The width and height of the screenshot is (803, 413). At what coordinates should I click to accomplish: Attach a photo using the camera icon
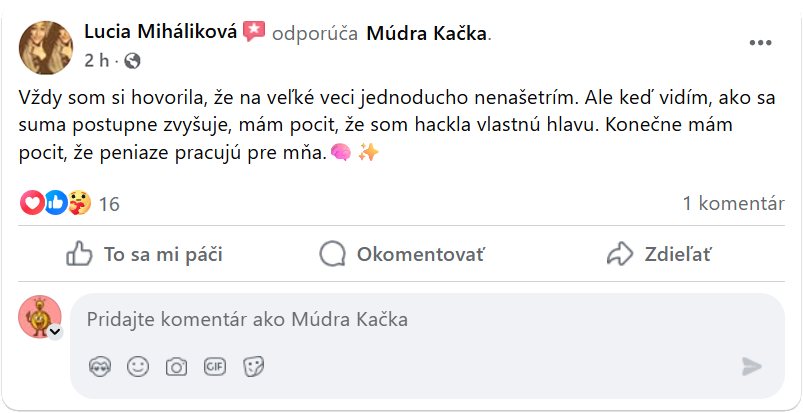(x=177, y=367)
